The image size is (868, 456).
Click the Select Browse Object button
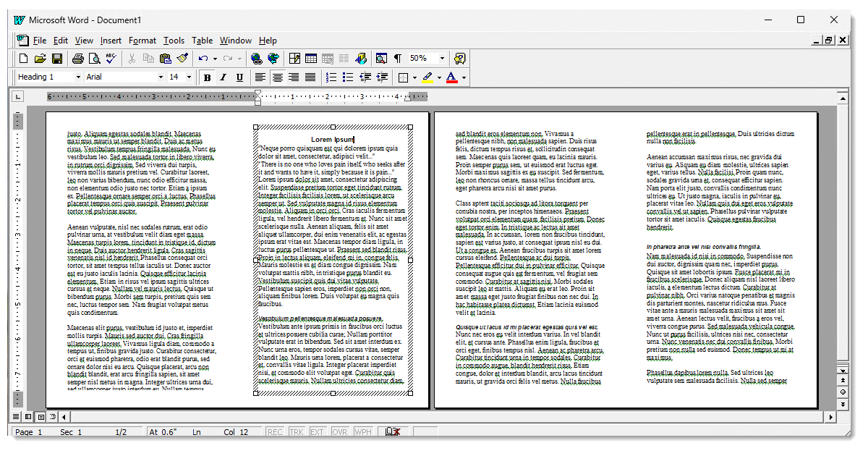pyautogui.click(x=842, y=392)
